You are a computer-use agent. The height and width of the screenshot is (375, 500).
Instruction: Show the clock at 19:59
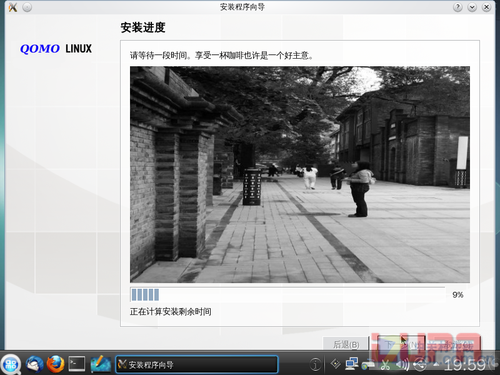(x=465, y=365)
